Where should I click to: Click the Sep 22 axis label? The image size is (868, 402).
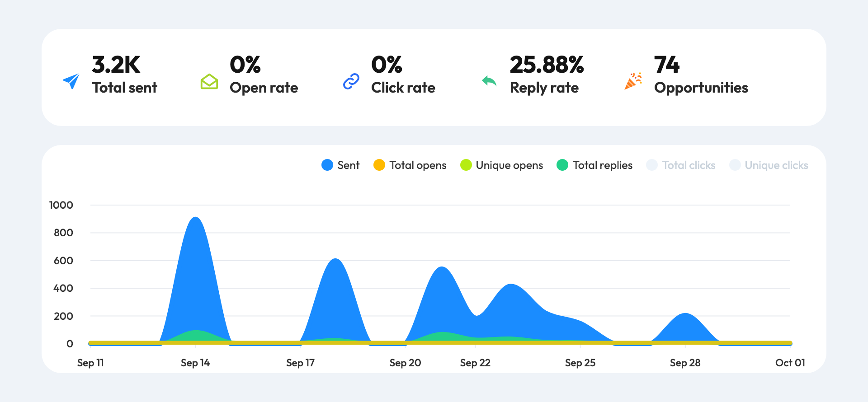pos(475,363)
